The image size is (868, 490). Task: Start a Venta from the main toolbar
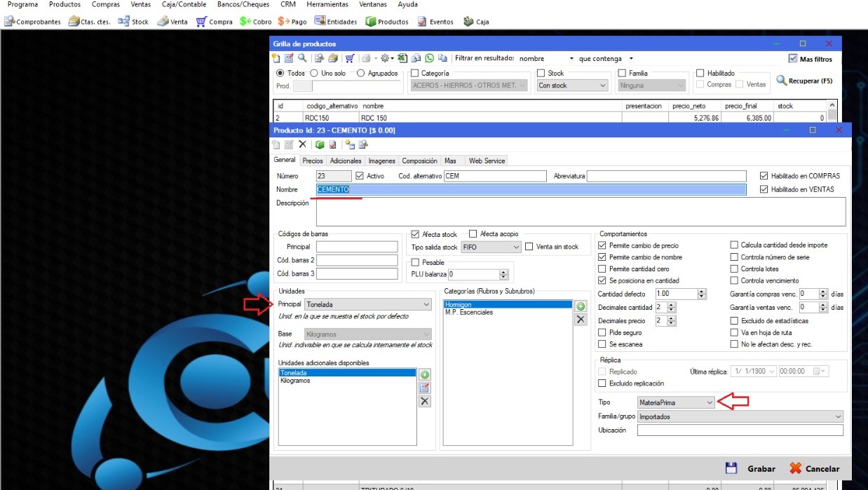pos(172,22)
